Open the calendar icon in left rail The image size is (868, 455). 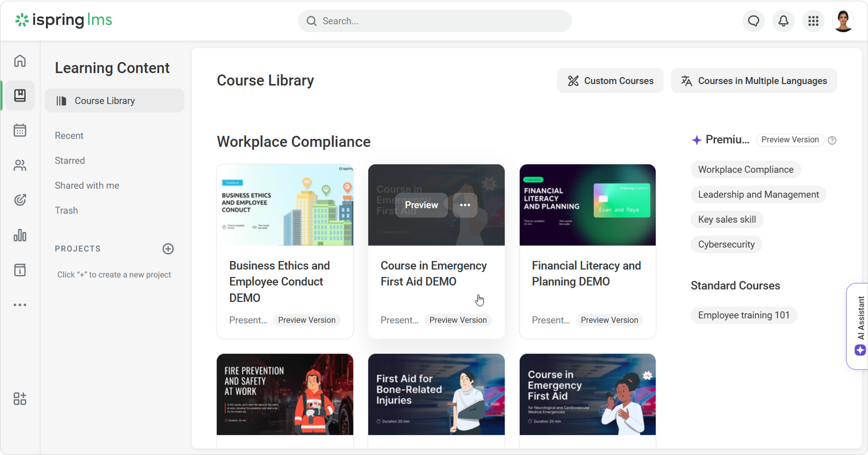[20, 130]
